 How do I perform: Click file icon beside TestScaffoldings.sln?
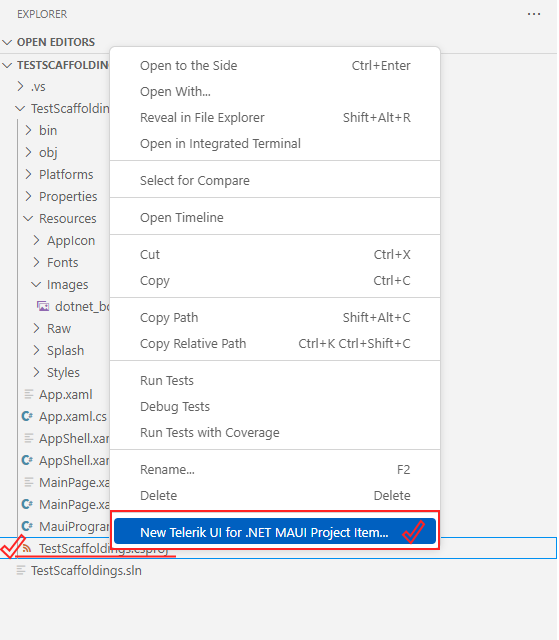[x=21, y=570]
